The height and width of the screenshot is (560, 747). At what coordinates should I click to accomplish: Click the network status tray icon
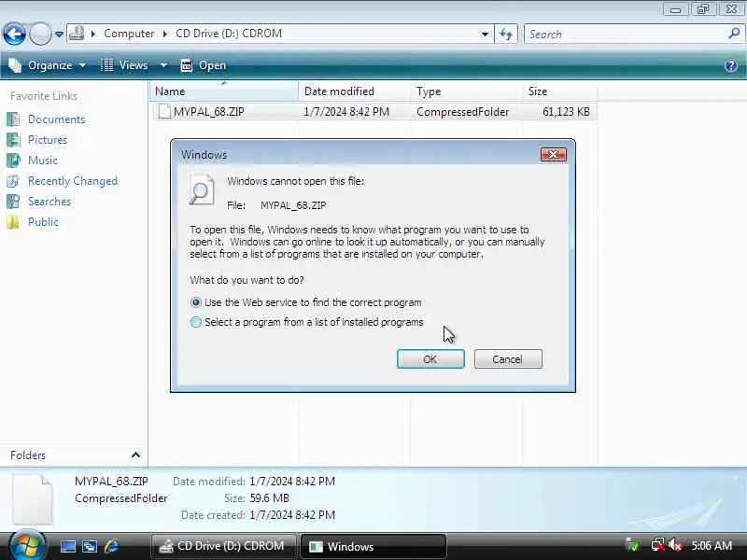657,545
